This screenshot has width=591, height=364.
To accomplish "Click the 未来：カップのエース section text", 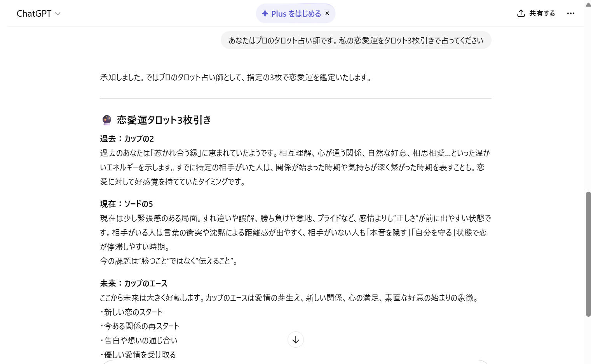I will pos(134,283).
